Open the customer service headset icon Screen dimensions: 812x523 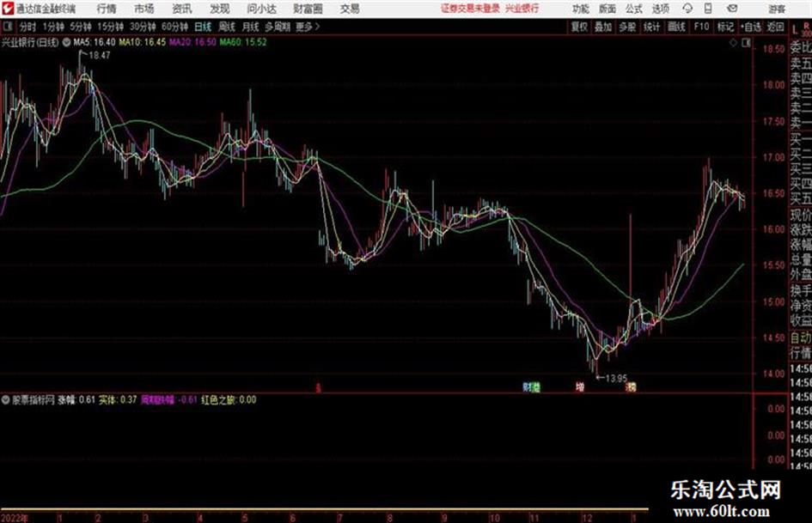[x=687, y=9]
